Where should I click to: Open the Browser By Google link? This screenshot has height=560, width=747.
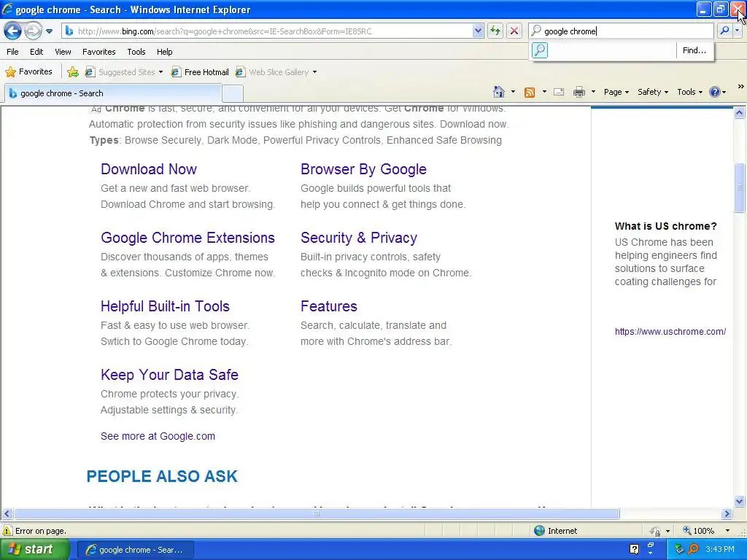click(x=363, y=169)
